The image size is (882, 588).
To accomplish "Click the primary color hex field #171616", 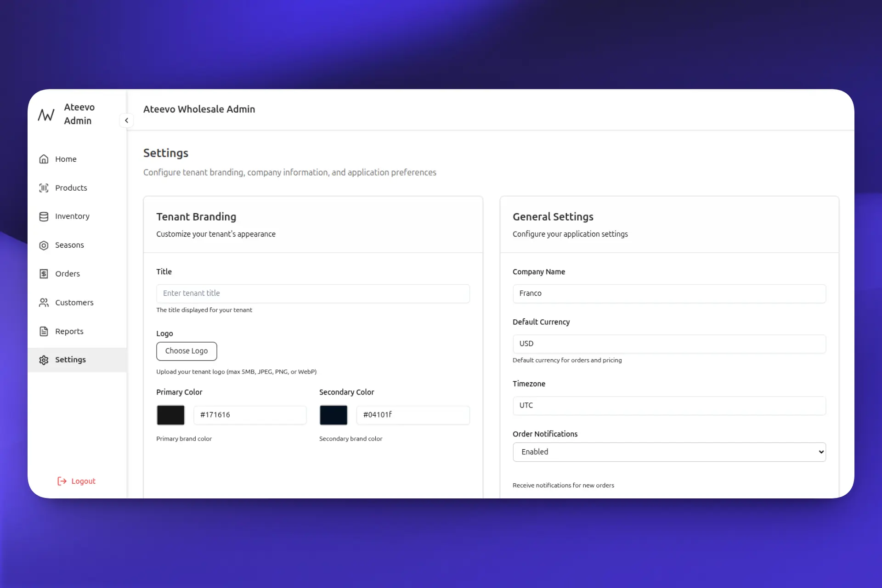I will [250, 415].
